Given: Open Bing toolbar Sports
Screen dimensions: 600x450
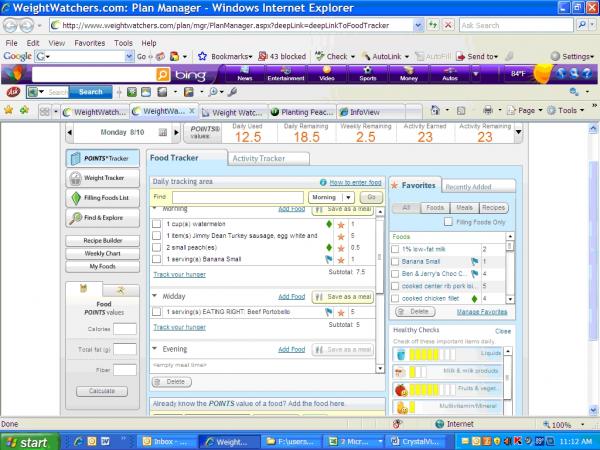Looking at the screenshot, I should click(x=367, y=73).
